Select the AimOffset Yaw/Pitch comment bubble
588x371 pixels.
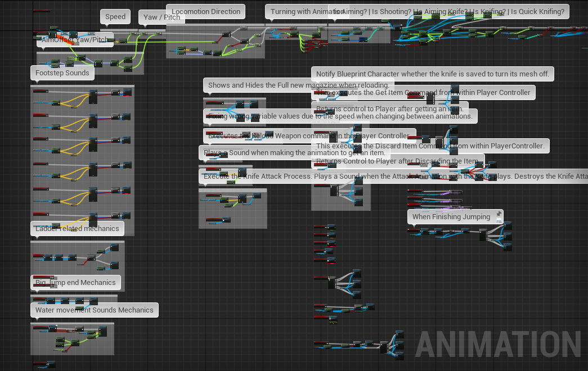pos(75,40)
